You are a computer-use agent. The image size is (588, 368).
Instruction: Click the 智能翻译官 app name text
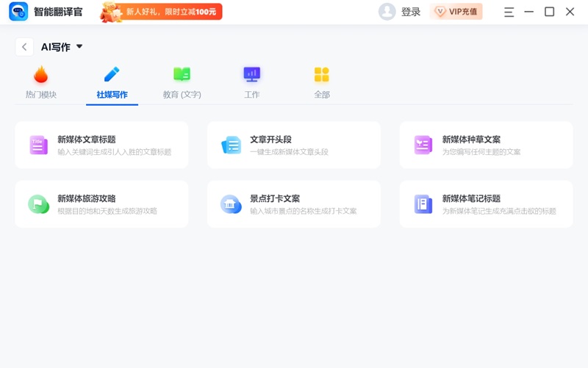click(58, 12)
